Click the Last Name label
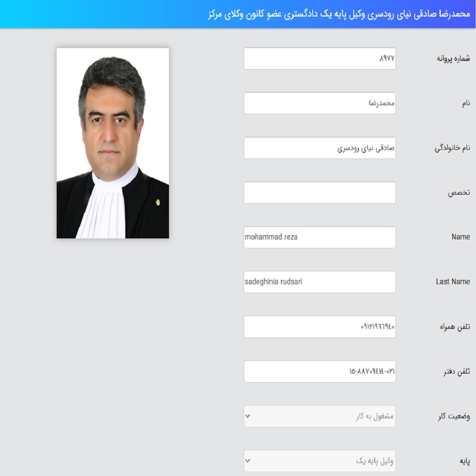The height and width of the screenshot is (476, 476). click(453, 282)
